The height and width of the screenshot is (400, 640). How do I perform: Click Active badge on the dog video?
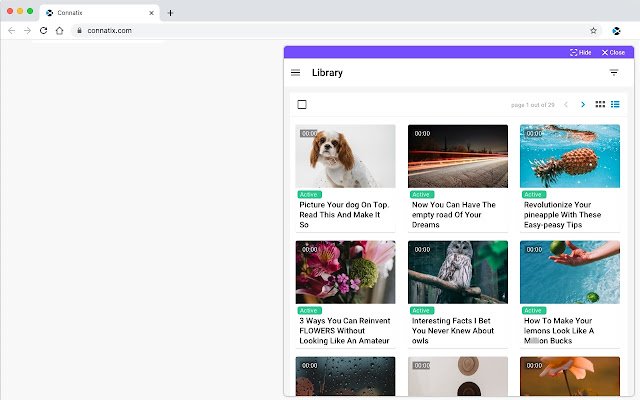coord(309,195)
